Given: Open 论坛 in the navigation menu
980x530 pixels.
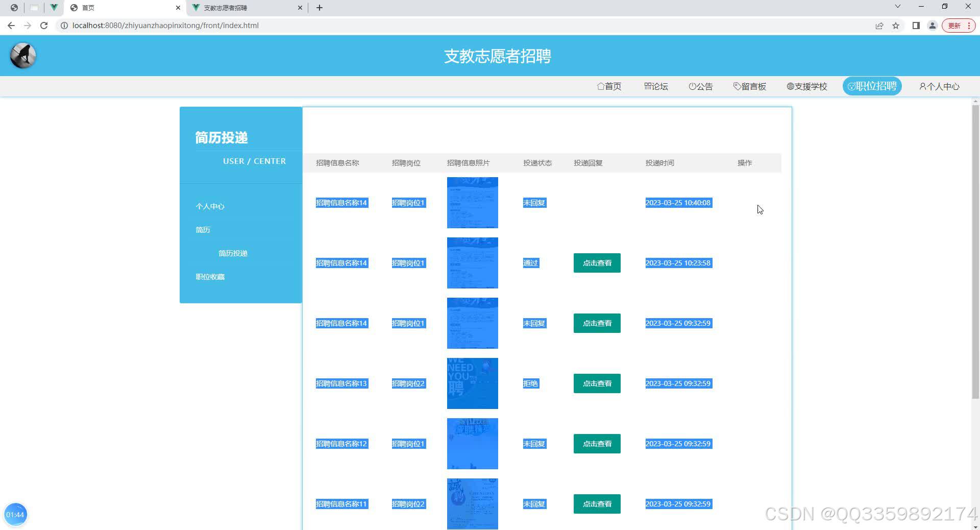Looking at the screenshot, I should tap(656, 86).
